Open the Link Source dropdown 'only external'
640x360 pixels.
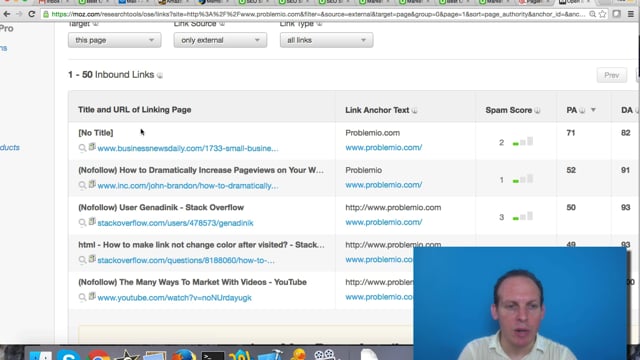[220, 40]
